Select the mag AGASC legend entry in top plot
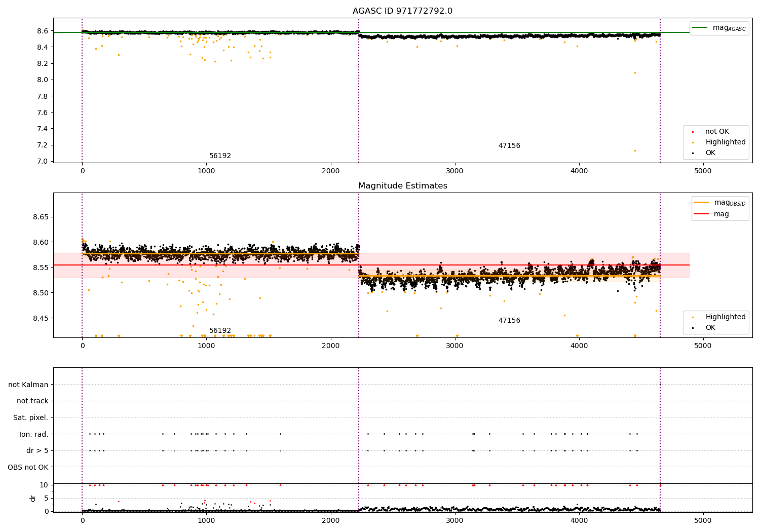This screenshot has height=532, width=760. pos(719,28)
